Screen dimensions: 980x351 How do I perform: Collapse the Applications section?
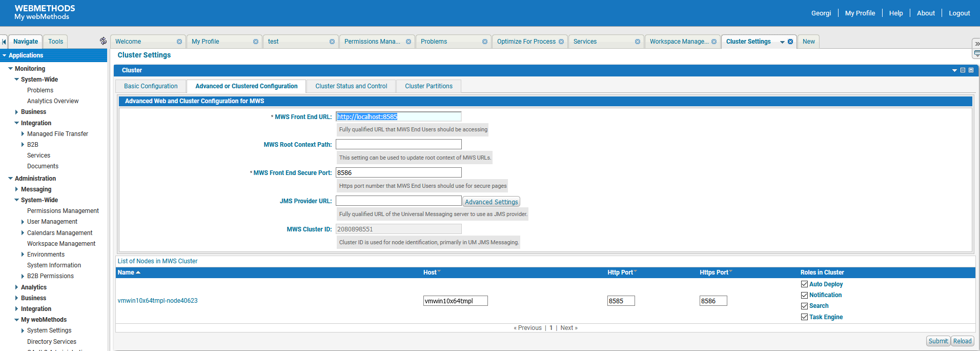5,55
